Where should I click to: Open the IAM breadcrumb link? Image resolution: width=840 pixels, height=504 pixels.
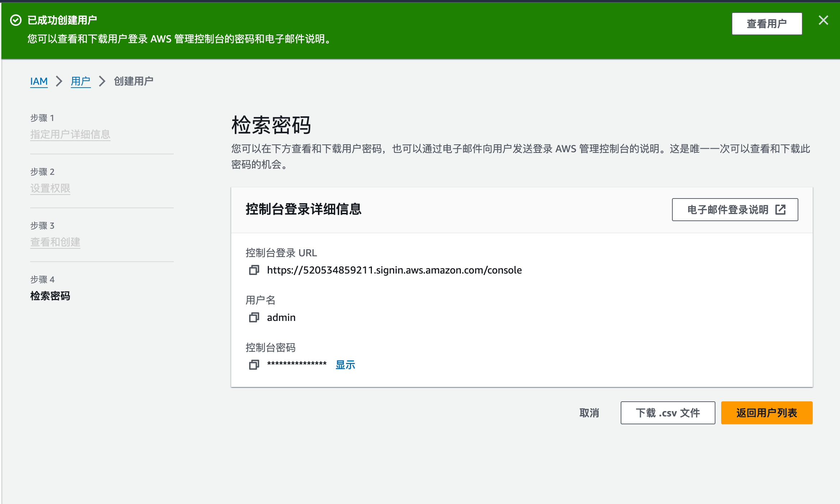tap(39, 81)
